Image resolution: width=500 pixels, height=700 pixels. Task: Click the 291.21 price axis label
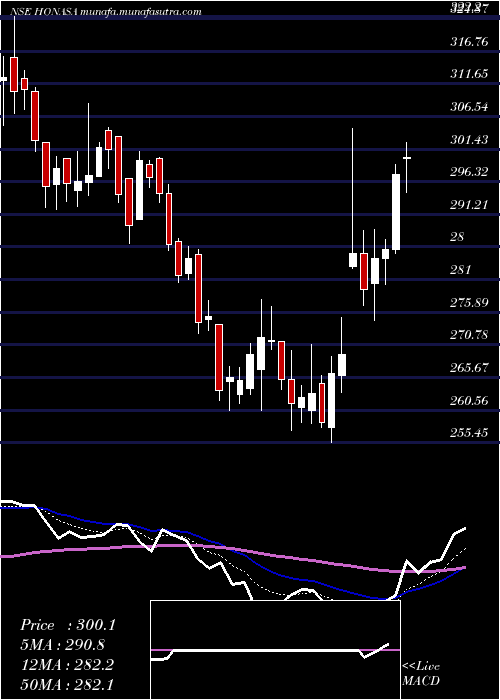[469, 205]
